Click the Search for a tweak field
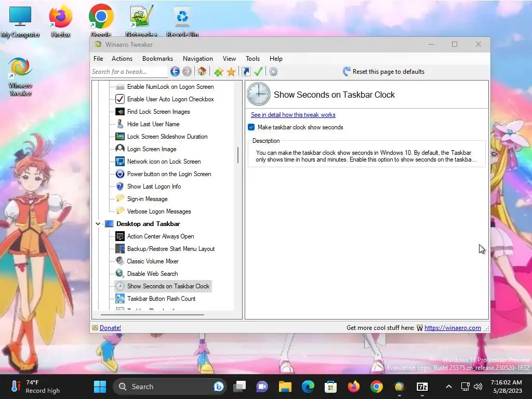Image resolution: width=532 pixels, height=399 pixels. pos(129,72)
